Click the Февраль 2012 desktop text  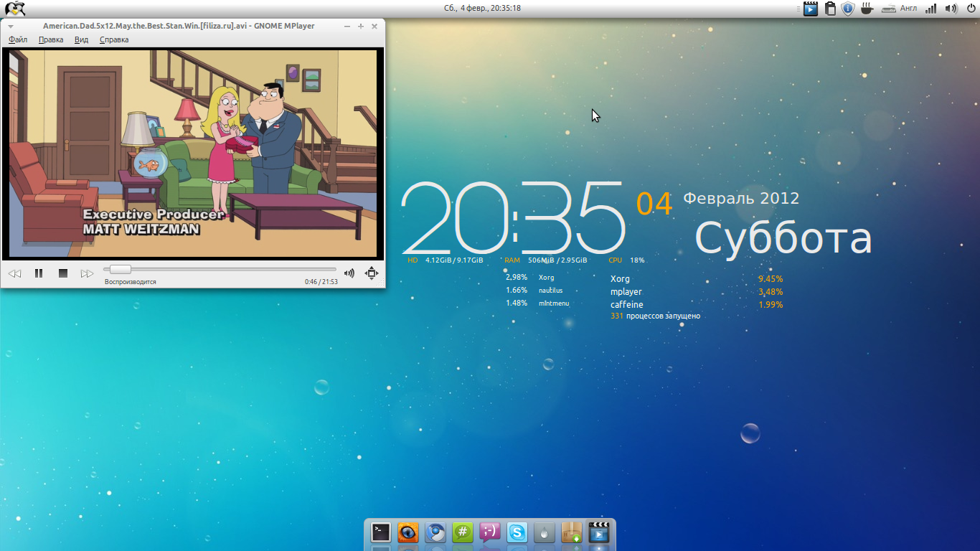(741, 198)
